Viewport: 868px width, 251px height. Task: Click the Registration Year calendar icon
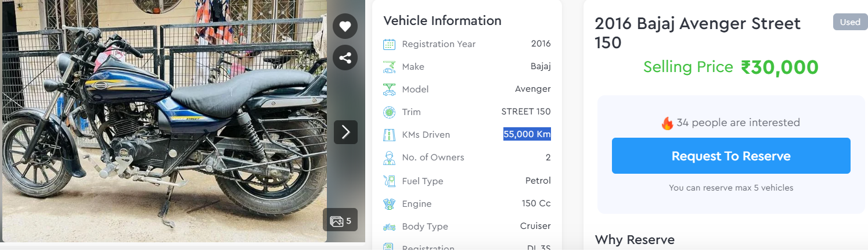[389, 44]
